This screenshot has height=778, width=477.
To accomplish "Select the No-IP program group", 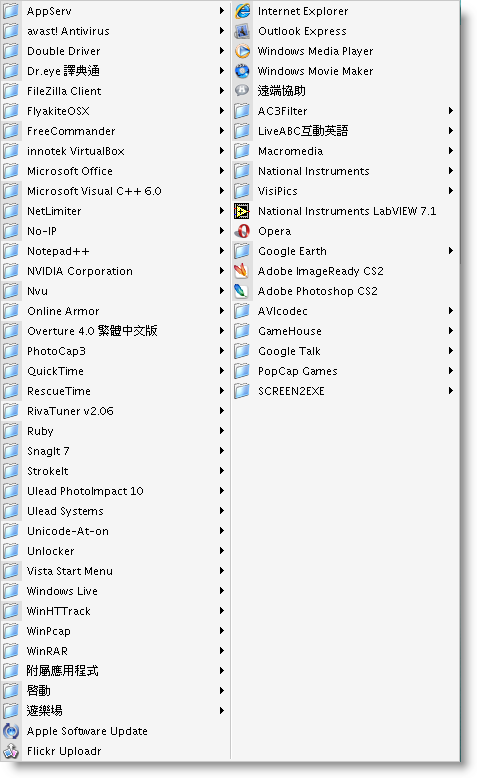I will point(115,231).
